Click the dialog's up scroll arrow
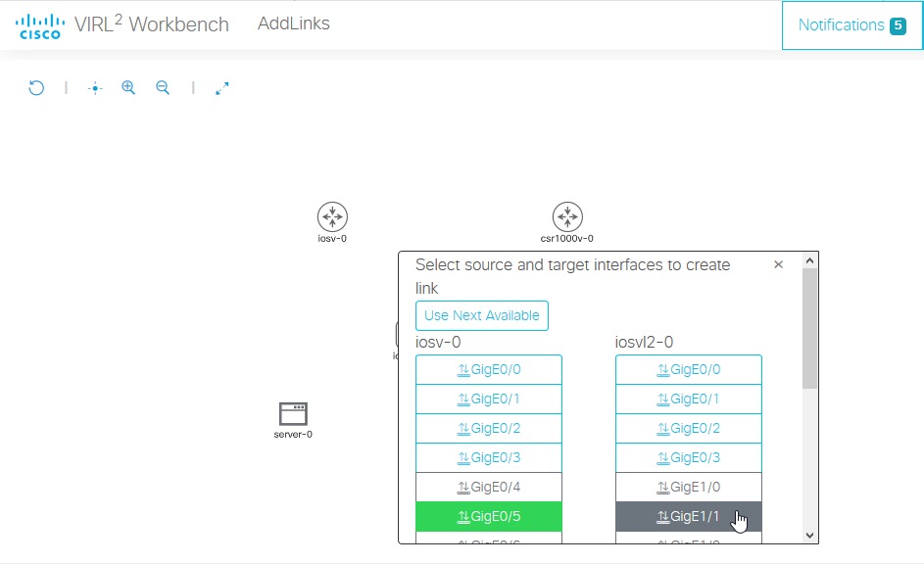This screenshot has height=564, width=924. coord(809,259)
